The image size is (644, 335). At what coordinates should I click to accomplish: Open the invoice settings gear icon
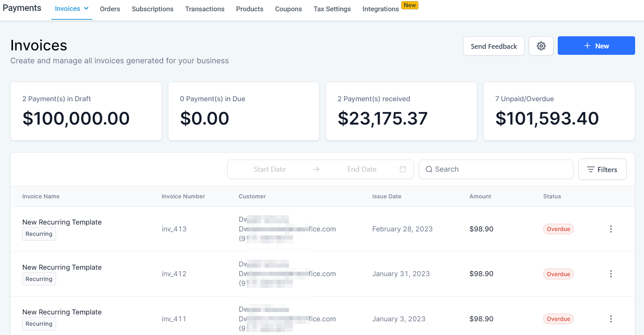pos(541,46)
